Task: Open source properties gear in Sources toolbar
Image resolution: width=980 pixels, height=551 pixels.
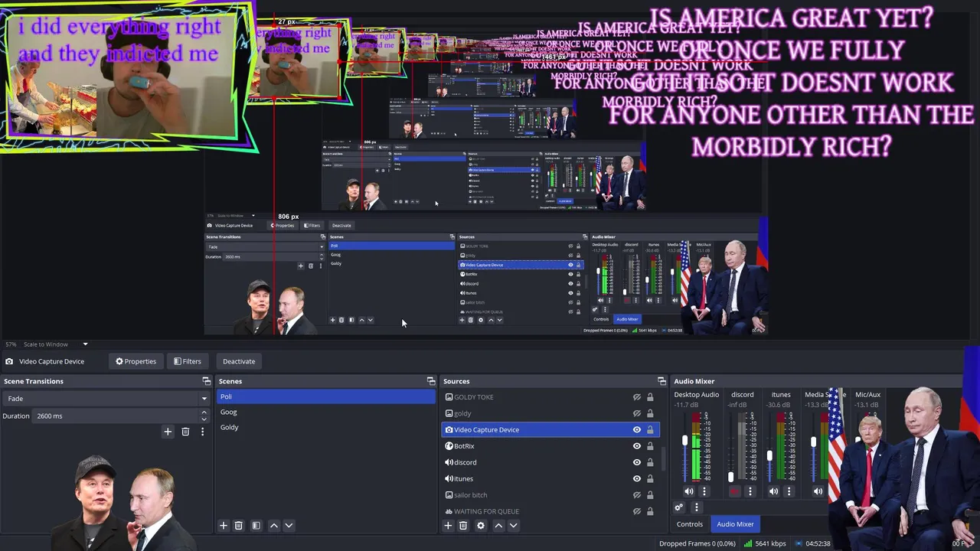Action: pos(480,526)
